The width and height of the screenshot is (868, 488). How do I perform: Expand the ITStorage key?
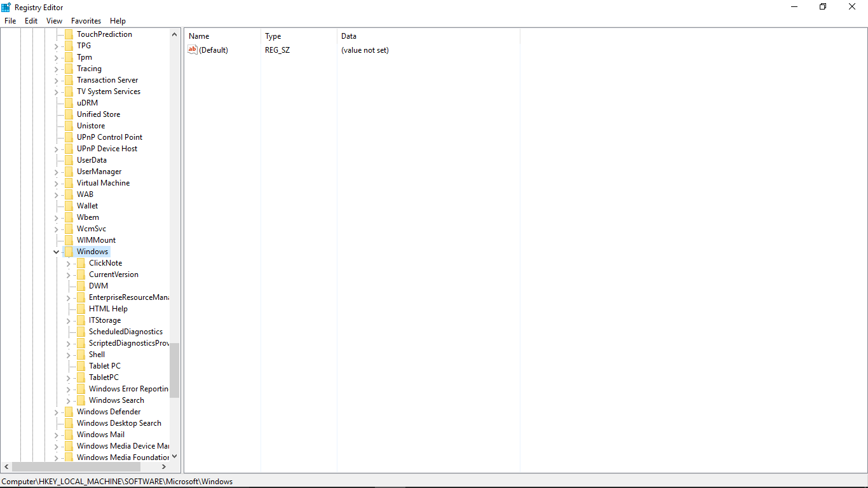(69, 320)
